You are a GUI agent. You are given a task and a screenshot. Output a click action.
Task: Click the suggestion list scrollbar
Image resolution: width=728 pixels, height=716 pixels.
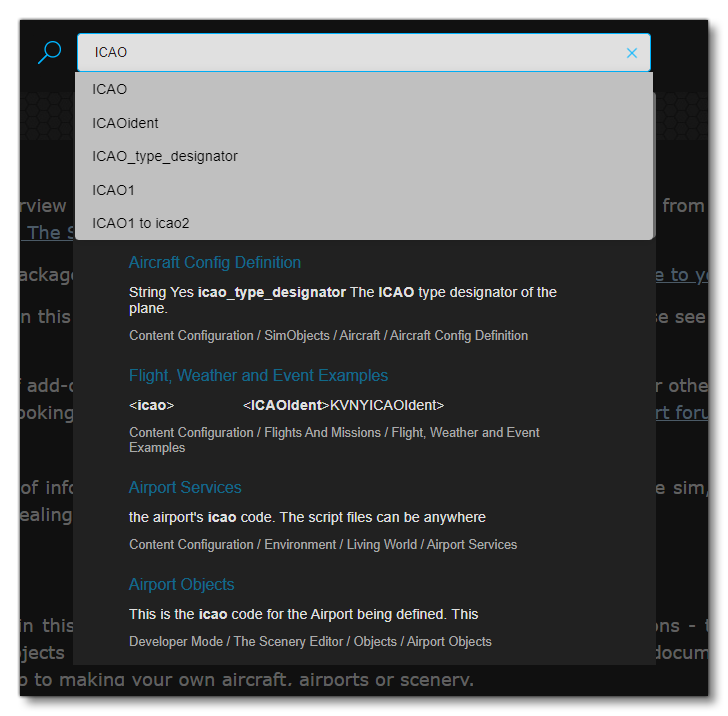(654, 165)
